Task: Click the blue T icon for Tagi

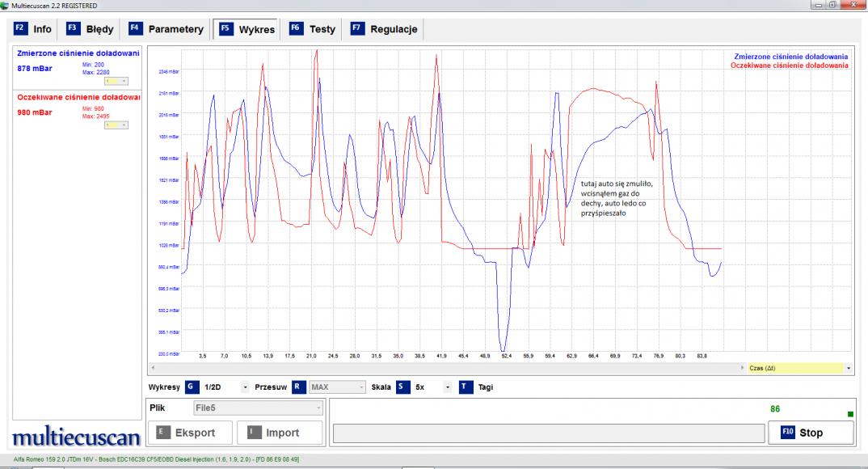Action: click(x=466, y=387)
